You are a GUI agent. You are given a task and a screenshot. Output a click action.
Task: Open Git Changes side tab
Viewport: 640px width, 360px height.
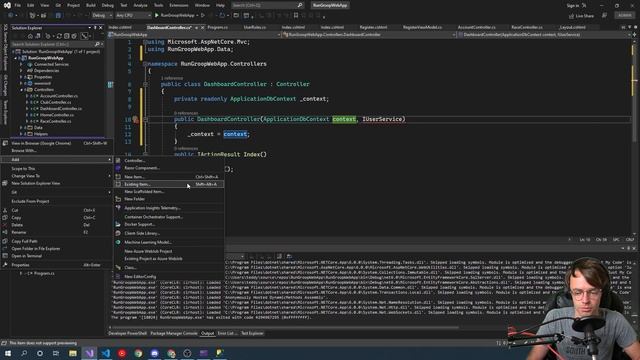[5, 85]
